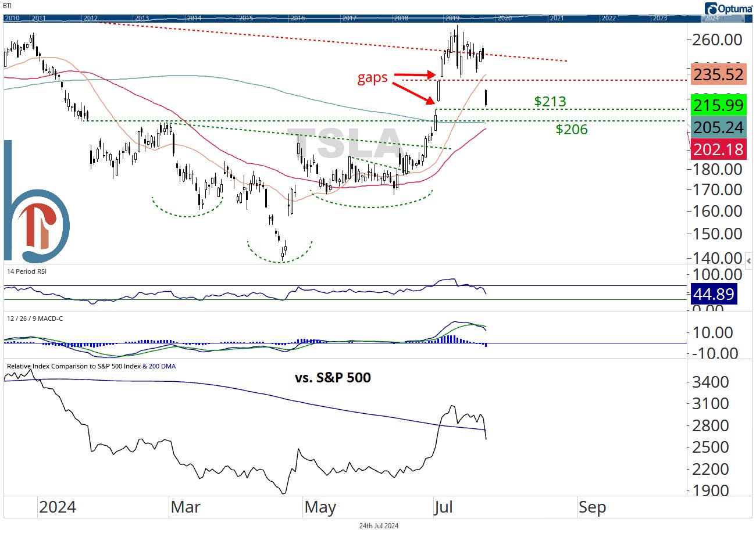Viewport: 756px width, 537px height.
Task: Click the teal 205.24 price tag
Action: tap(718, 128)
